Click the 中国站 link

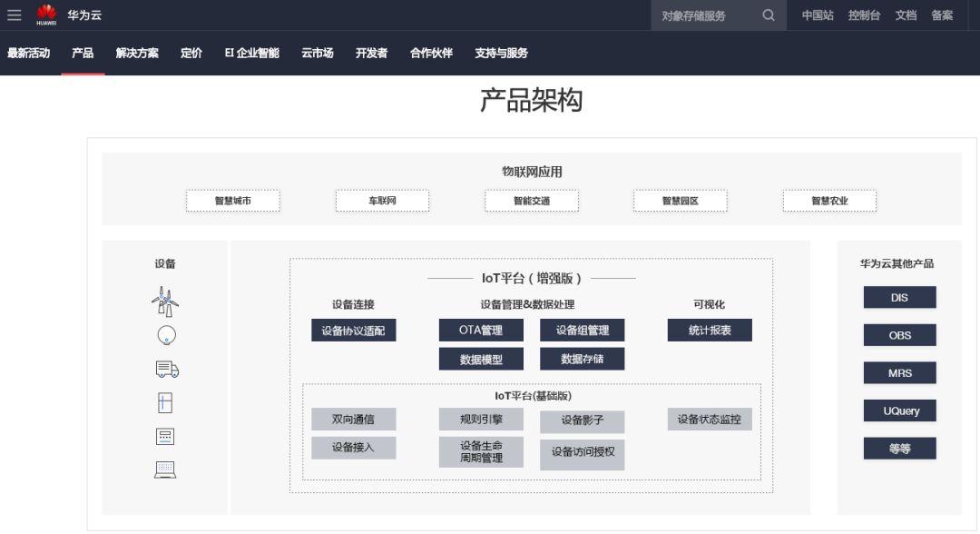(818, 15)
